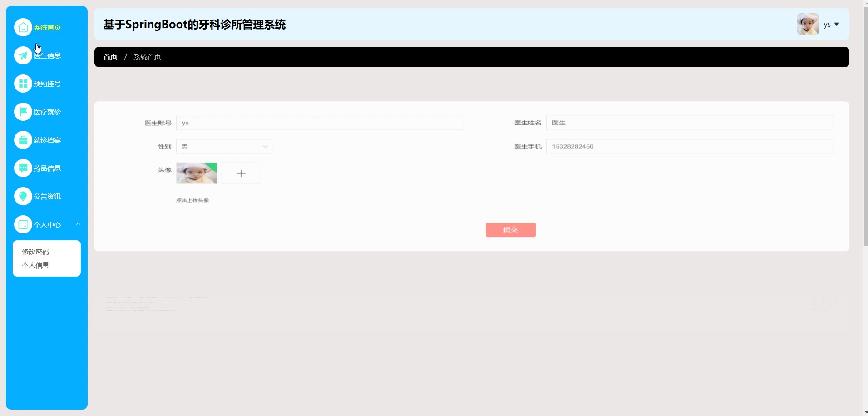Focus the 医生手机 input field

[690, 146]
